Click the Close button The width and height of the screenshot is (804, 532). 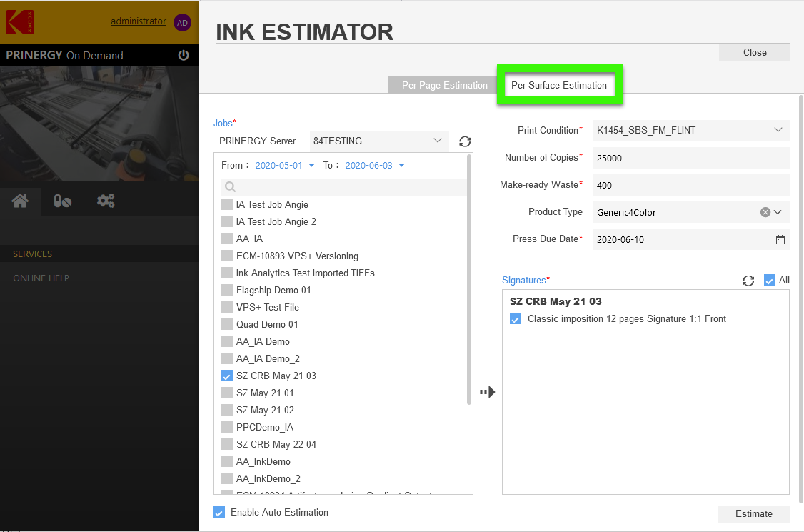pyautogui.click(x=754, y=52)
